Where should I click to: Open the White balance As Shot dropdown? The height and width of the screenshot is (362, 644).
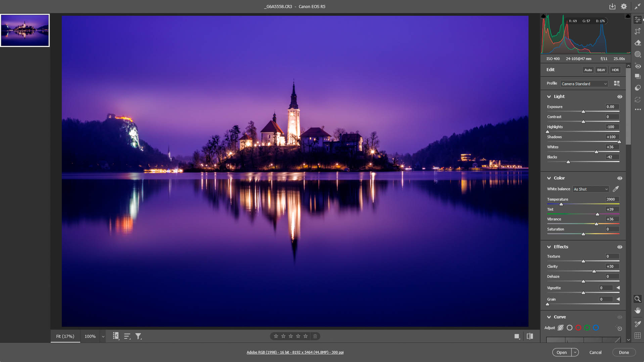591,189
